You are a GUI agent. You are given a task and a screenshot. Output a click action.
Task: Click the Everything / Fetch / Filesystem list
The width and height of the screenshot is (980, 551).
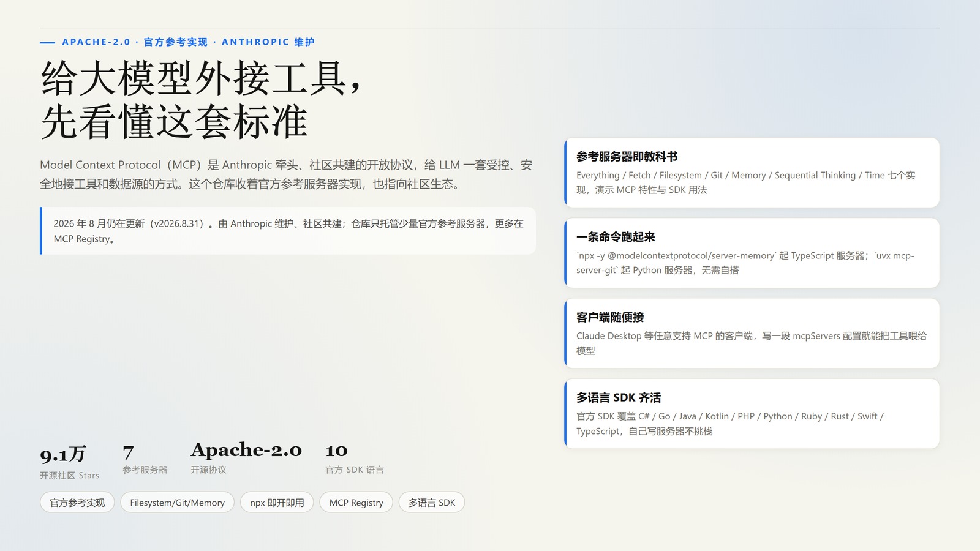click(x=746, y=182)
